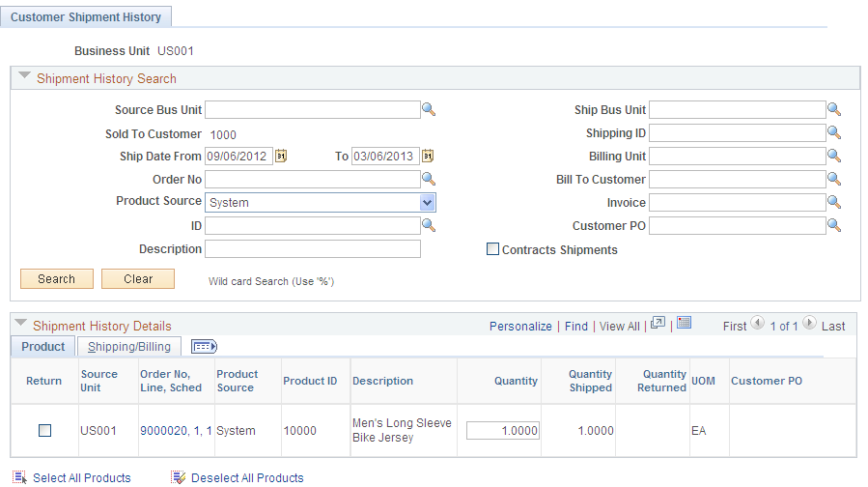Download grid to spreadsheet icon

point(685,323)
